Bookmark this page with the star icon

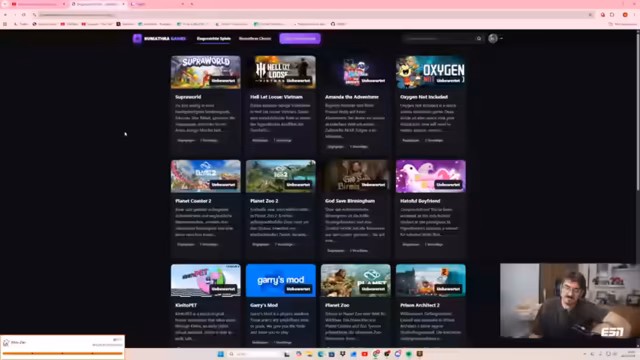[590, 15]
